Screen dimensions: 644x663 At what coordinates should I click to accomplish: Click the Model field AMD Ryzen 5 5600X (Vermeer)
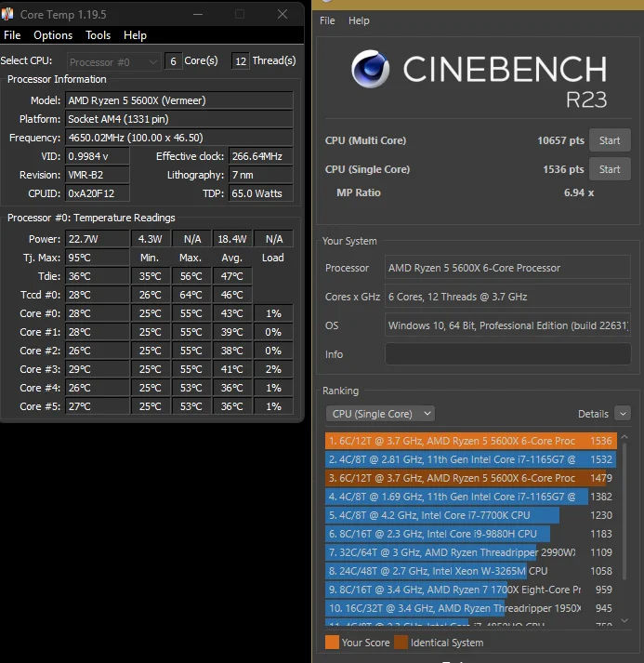coord(179,100)
